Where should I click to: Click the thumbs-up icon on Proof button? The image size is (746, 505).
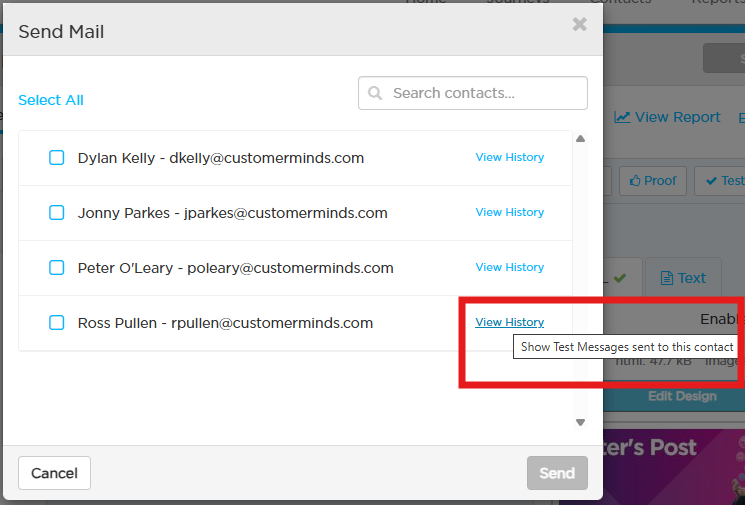[x=635, y=181]
